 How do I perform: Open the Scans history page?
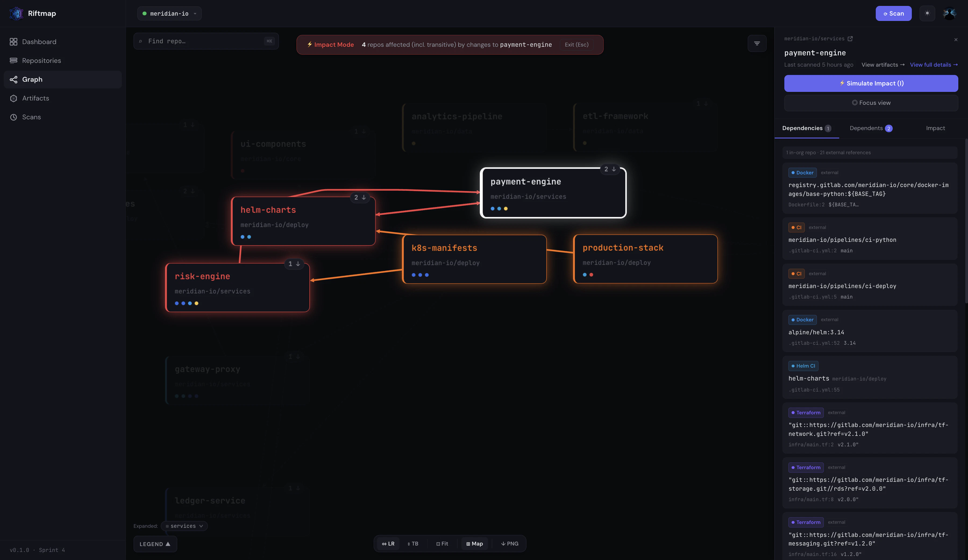tap(63, 117)
